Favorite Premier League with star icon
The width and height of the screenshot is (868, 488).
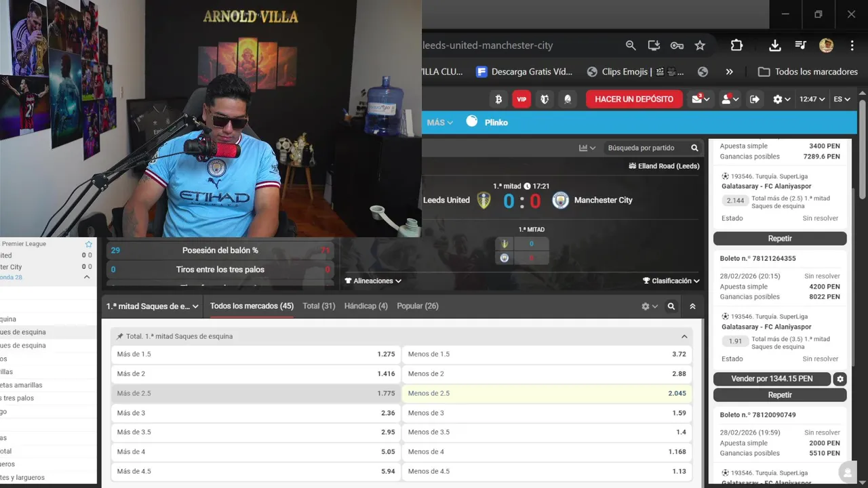88,244
